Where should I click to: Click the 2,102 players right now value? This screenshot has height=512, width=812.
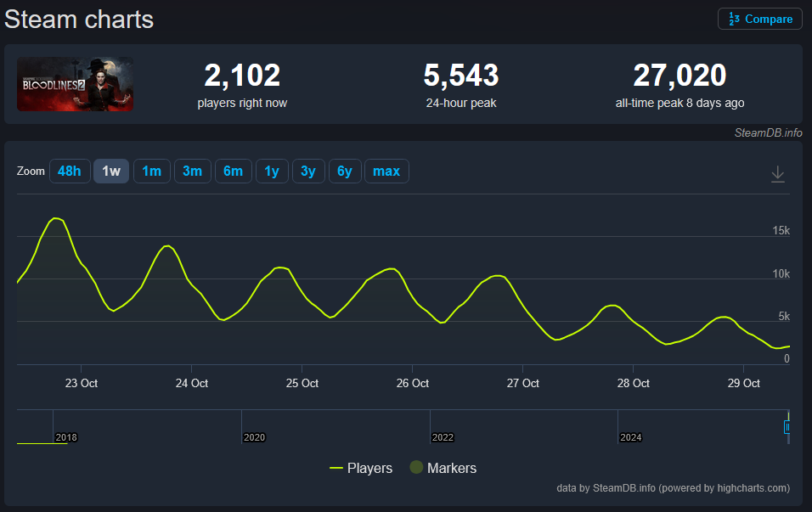242,76
